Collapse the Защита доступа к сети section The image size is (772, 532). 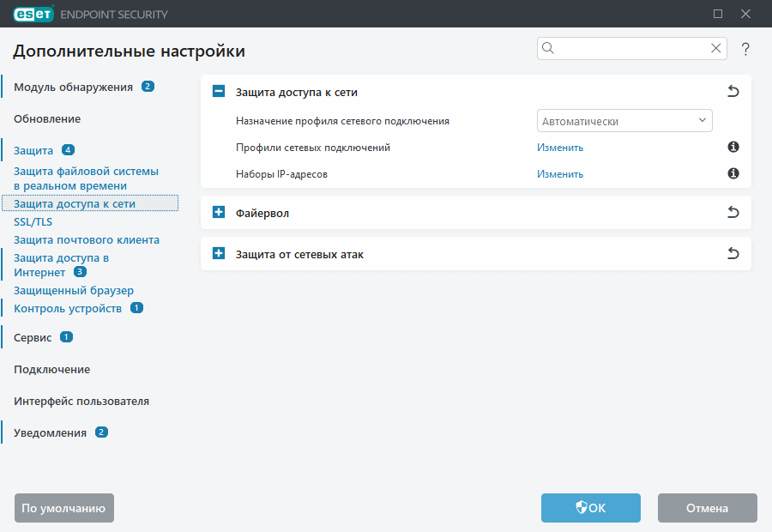point(217,90)
